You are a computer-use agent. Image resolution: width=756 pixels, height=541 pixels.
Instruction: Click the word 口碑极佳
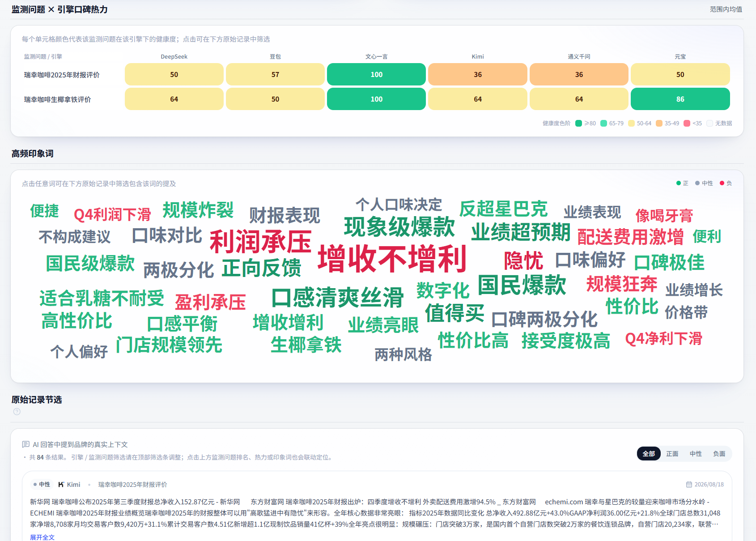[669, 263]
